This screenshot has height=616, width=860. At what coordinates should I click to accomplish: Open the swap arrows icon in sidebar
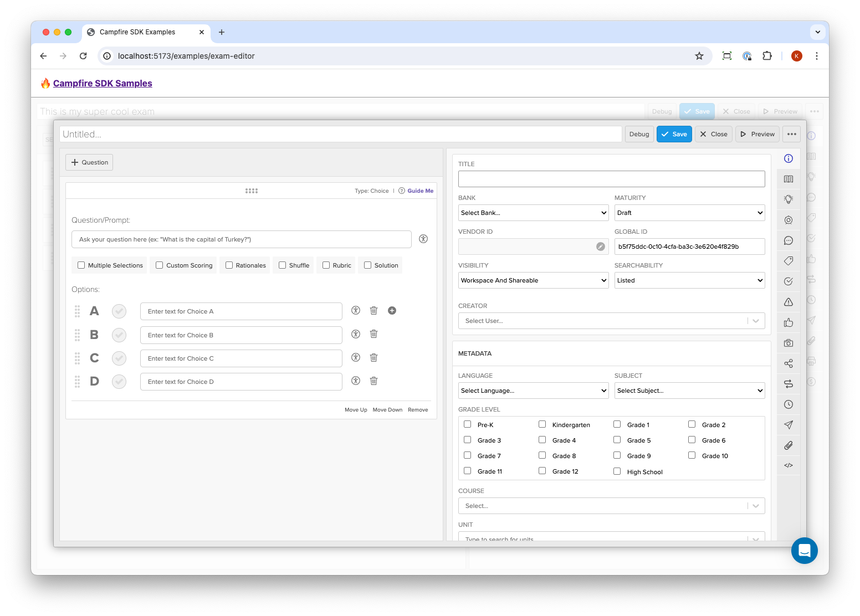(789, 384)
